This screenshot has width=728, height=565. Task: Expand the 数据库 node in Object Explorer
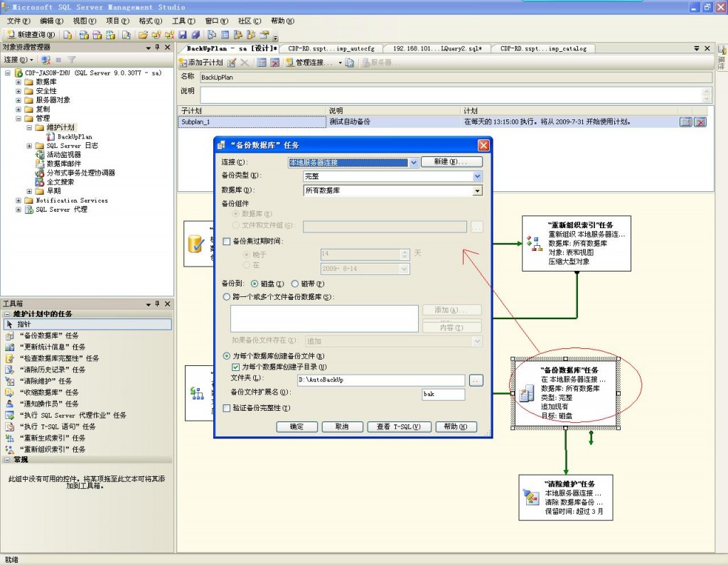pyautogui.click(x=19, y=82)
